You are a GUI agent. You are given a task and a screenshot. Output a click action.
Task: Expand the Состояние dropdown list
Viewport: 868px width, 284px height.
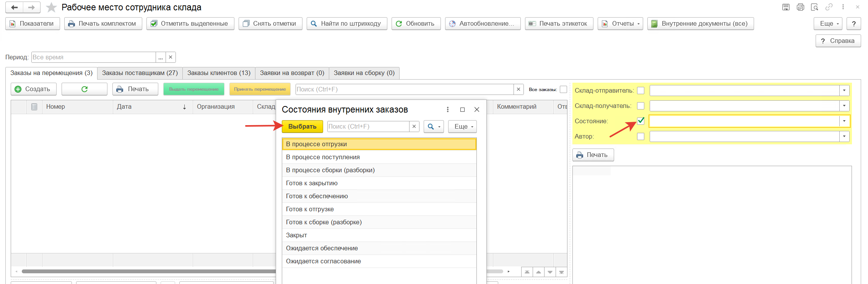[x=844, y=121]
